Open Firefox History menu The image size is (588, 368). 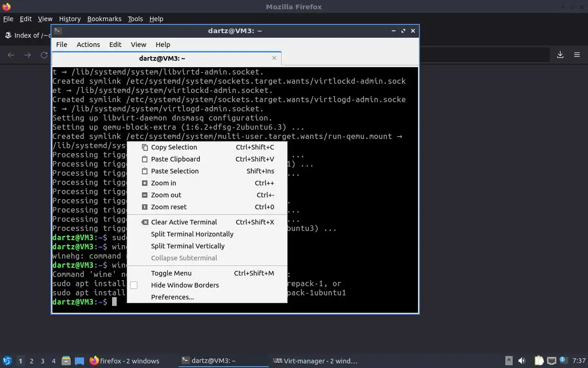[x=70, y=19]
